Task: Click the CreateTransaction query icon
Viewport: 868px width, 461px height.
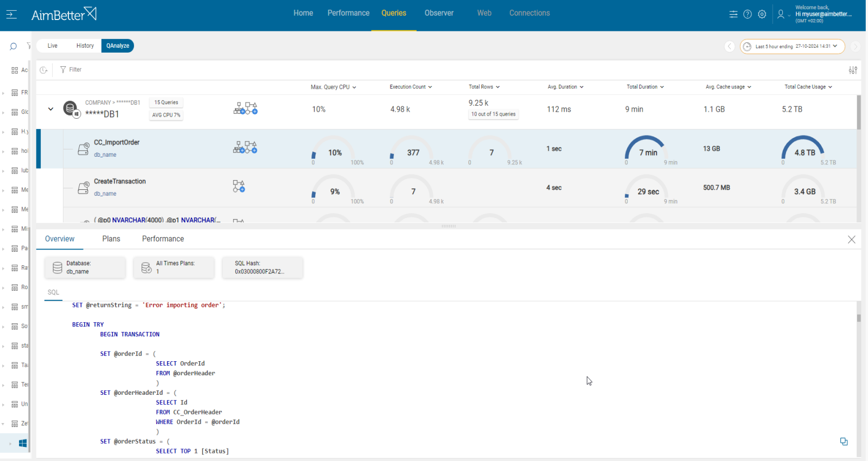Action: 83,188
